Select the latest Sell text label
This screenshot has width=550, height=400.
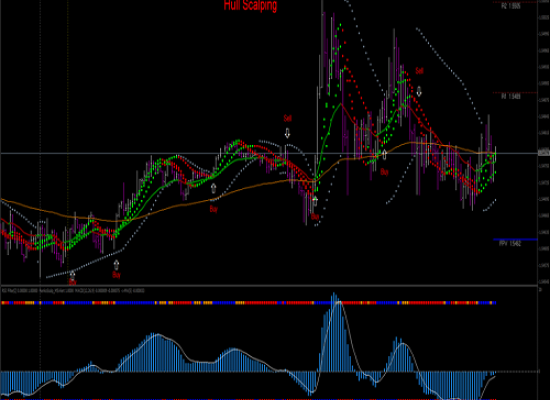click(420, 71)
